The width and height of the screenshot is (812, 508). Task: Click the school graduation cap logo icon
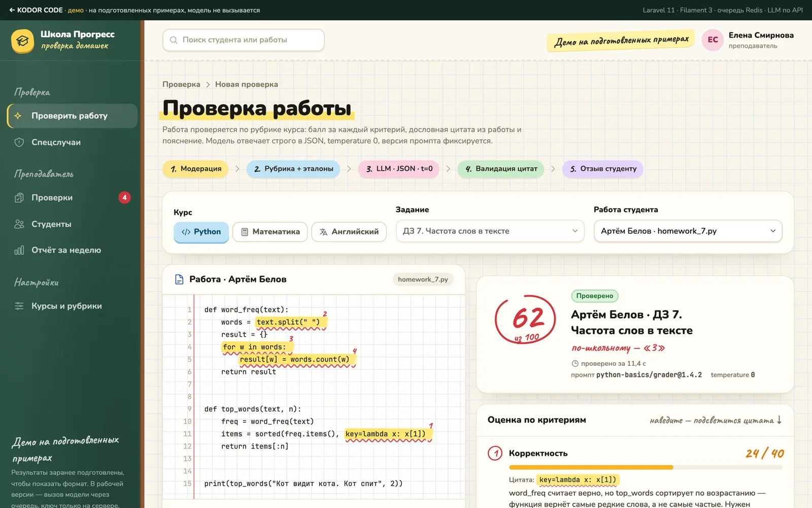(22, 41)
